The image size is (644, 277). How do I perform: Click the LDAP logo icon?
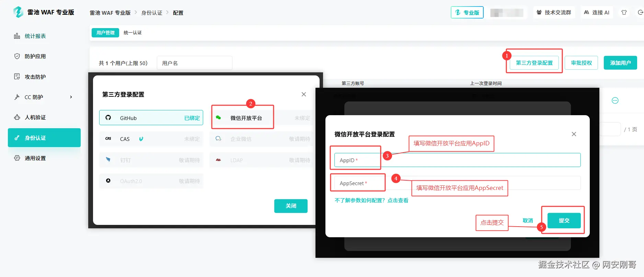point(218,160)
